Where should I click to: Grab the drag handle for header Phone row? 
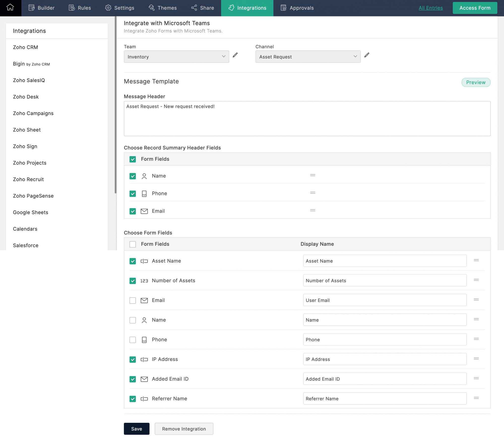313,193
